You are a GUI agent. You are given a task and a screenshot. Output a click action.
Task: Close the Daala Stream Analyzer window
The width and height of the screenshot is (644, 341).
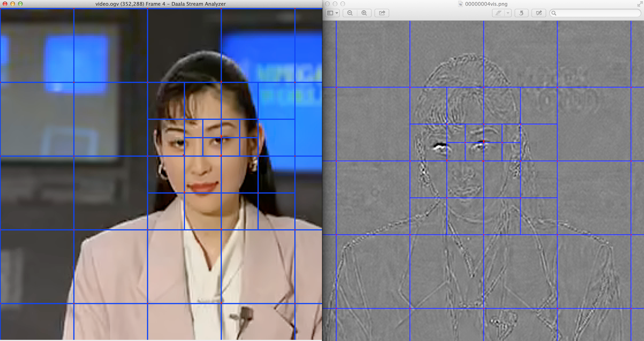pyautogui.click(x=5, y=4)
